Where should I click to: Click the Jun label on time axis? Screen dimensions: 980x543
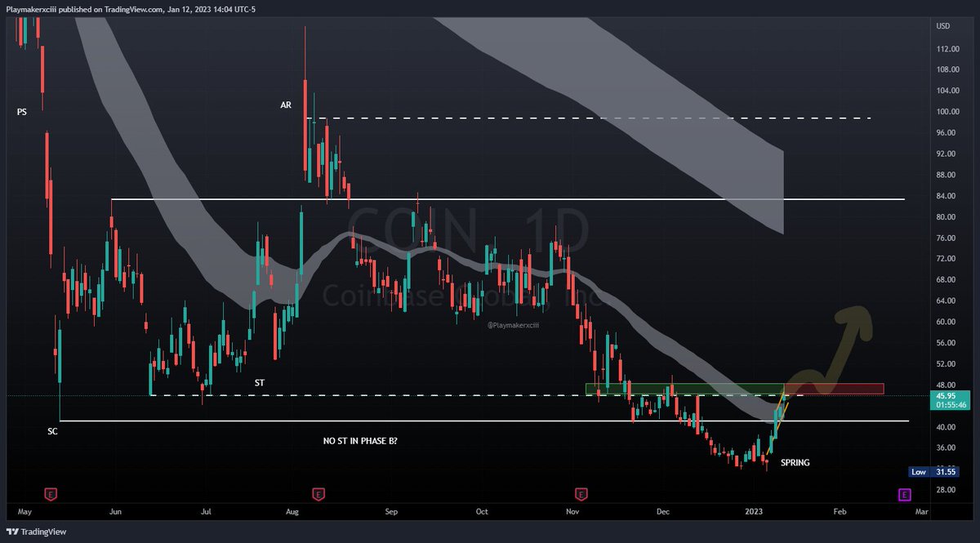pos(115,512)
